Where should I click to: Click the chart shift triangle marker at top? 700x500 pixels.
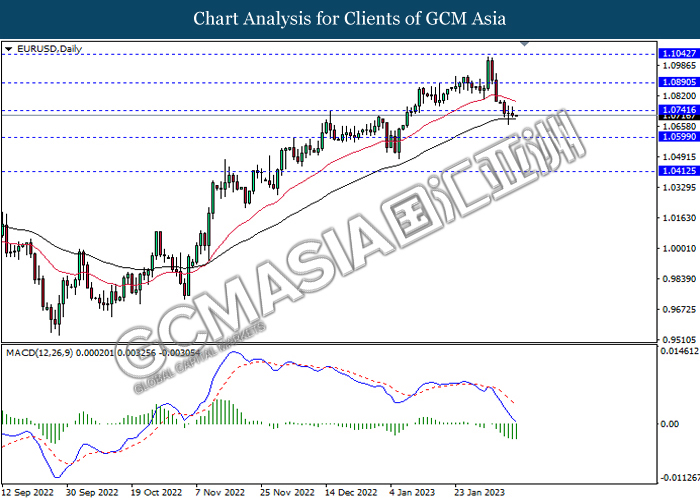(525, 44)
